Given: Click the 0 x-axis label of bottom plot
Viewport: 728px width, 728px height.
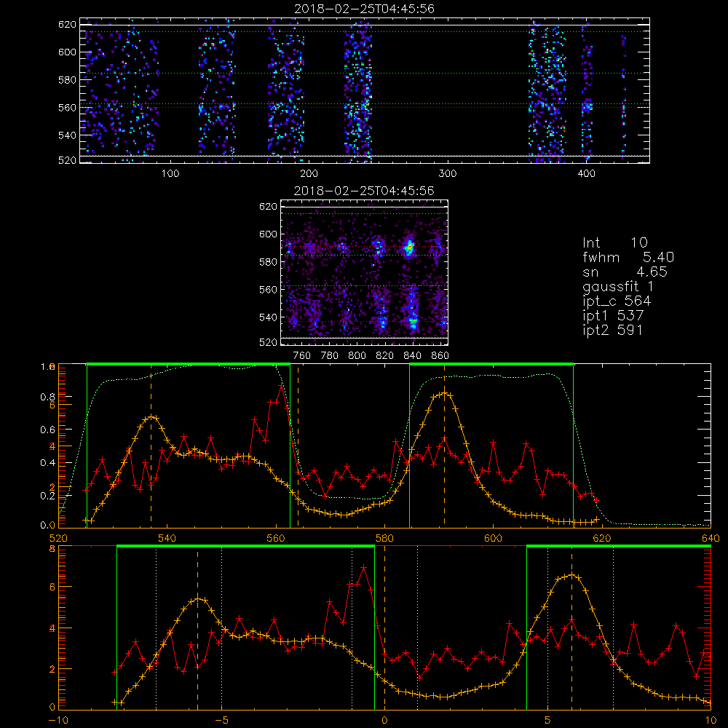Looking at the screenshot, I should tap(384, 721).
